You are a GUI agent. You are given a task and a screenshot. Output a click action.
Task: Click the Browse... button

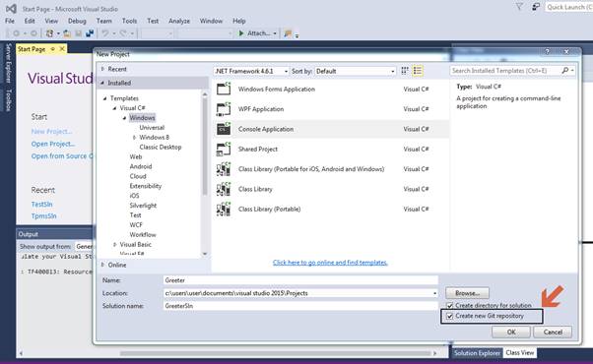click(467, 293)
